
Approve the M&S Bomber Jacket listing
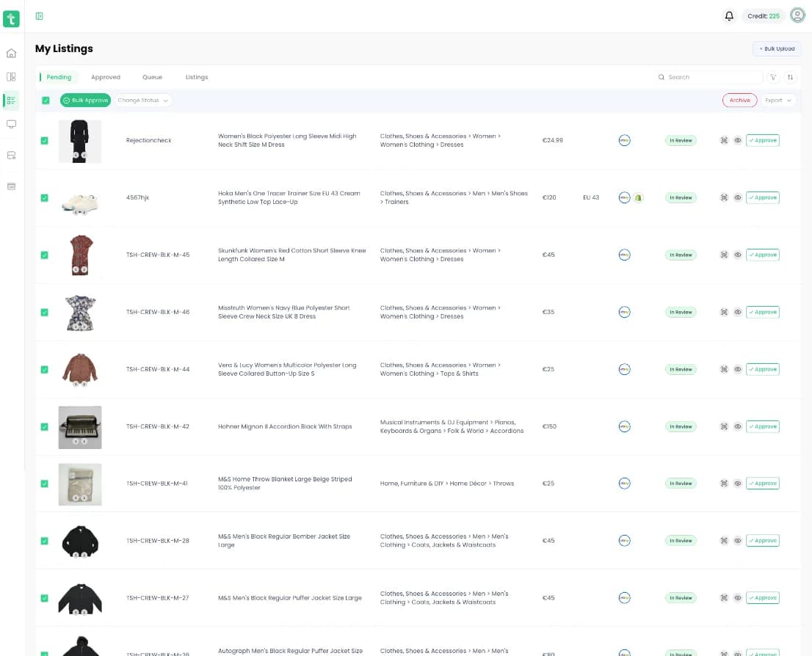762,541
